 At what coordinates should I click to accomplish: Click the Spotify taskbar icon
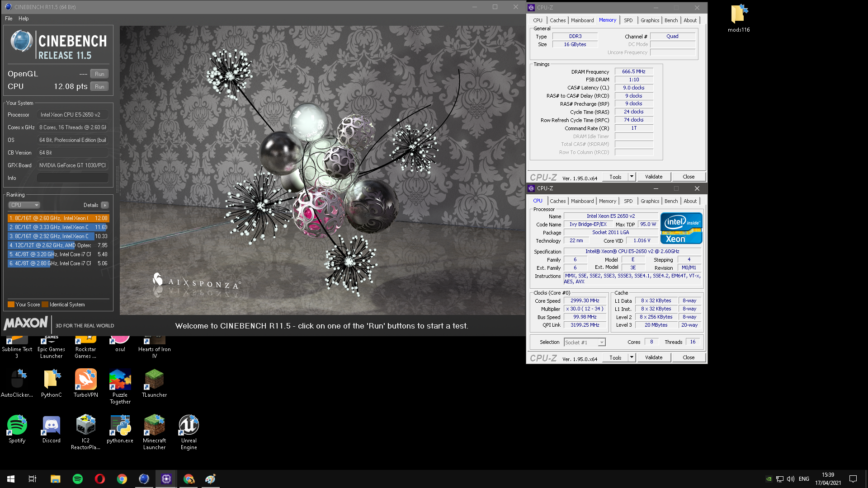click(78, 479)
